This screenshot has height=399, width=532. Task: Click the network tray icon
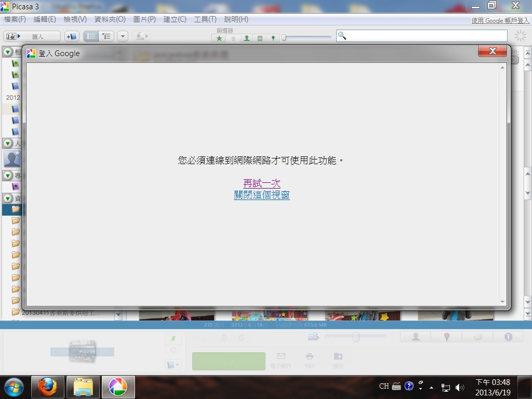coord(445,387)
